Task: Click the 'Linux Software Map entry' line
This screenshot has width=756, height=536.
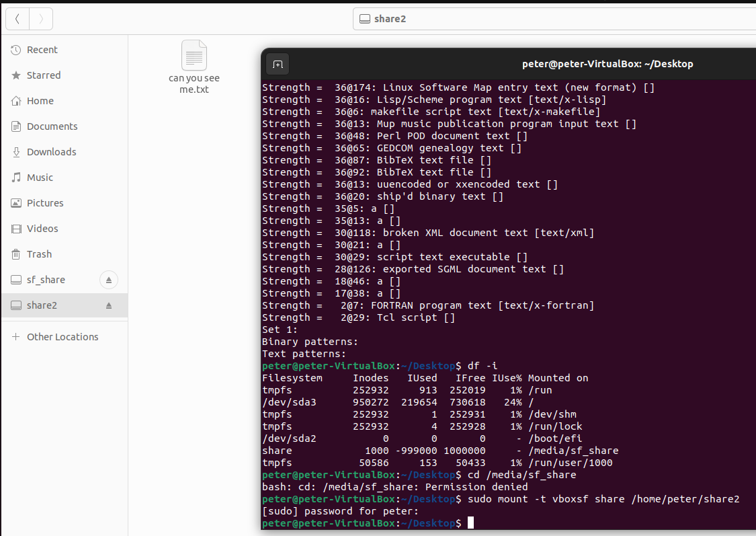Action: (458, 87)
